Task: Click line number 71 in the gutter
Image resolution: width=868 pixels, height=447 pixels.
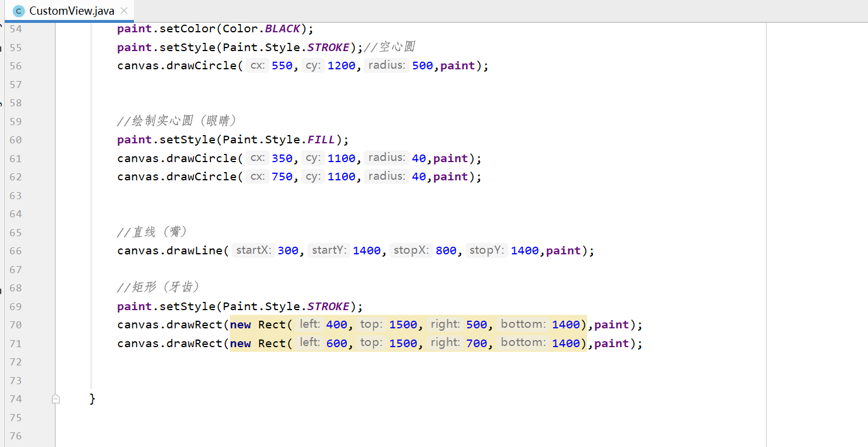Action: coord(15,344)
